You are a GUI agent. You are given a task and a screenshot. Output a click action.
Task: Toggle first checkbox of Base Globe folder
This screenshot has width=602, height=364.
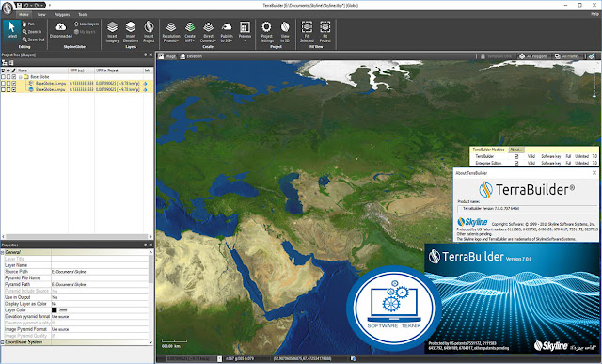click(x=3, y=77)
